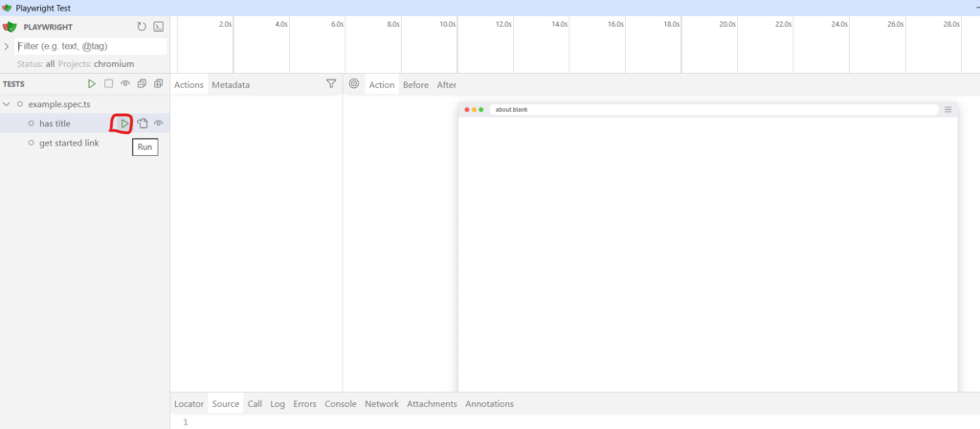The image size is (980, 429).
Task: Select the 'get started link' test
Action: 69,143
